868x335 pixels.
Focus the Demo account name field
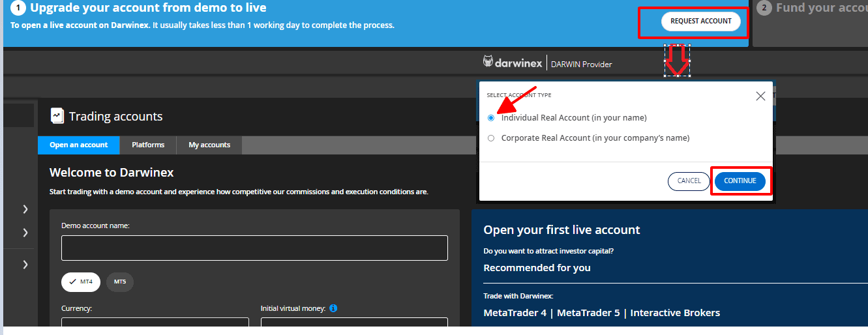254,248
